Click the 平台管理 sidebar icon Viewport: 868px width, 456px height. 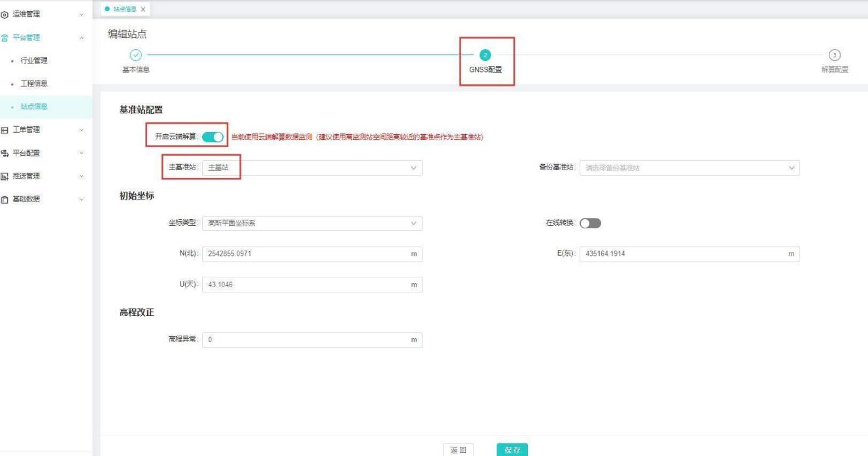5,38
